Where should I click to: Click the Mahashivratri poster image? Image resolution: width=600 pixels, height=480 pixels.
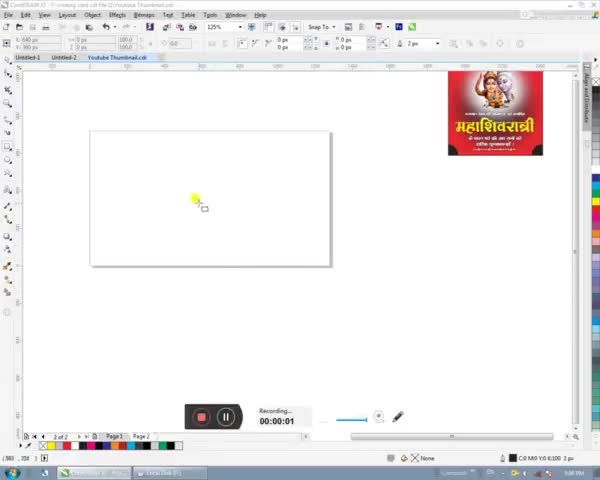click(x=495, y=112)
